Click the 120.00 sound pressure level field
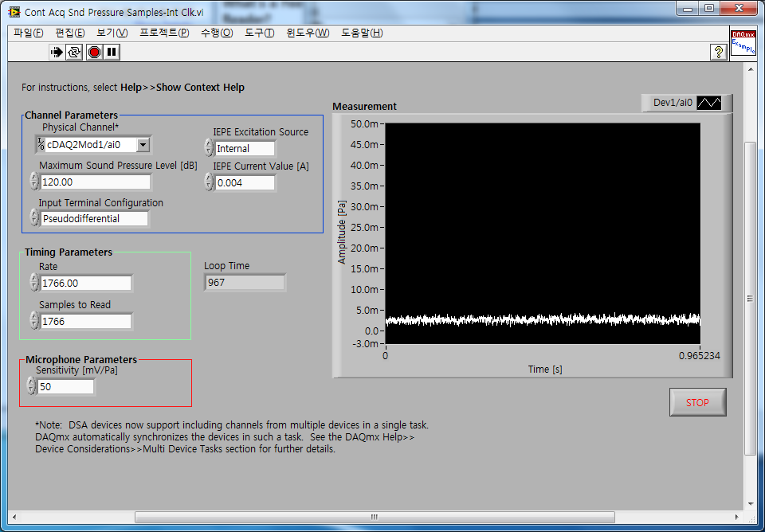The image size is (765, 532). pos(96,182)
